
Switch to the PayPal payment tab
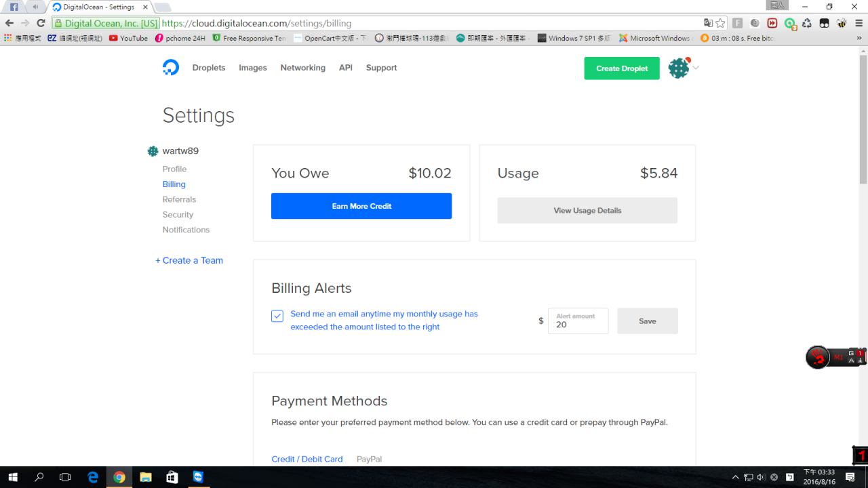[369, 459]
